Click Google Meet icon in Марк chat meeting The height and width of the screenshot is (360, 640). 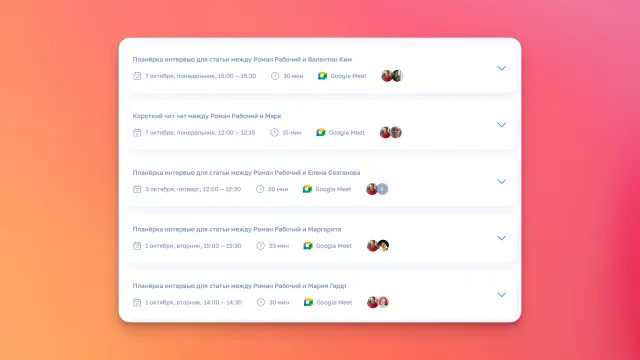click(321, 133)
